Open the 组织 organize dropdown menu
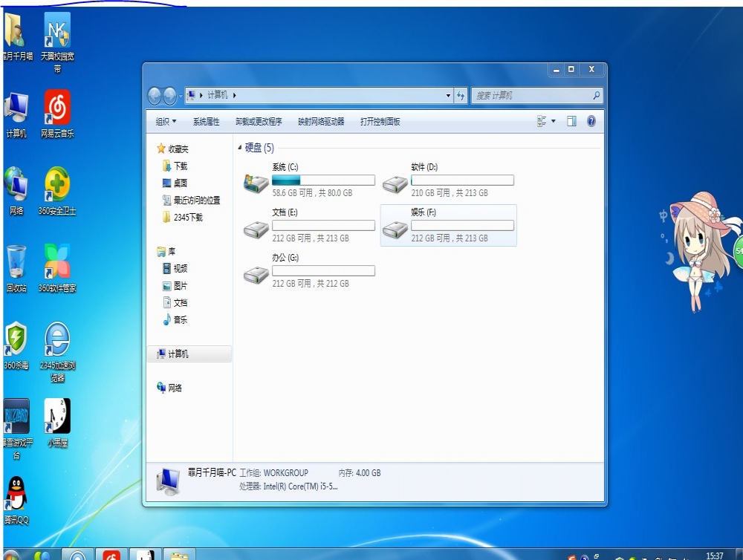Image resolution: width=743 pixels, height=560 pixels. tap(166, 122)
